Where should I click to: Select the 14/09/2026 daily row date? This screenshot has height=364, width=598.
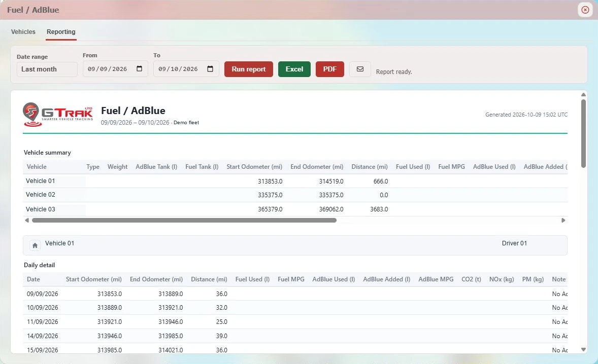42,336
